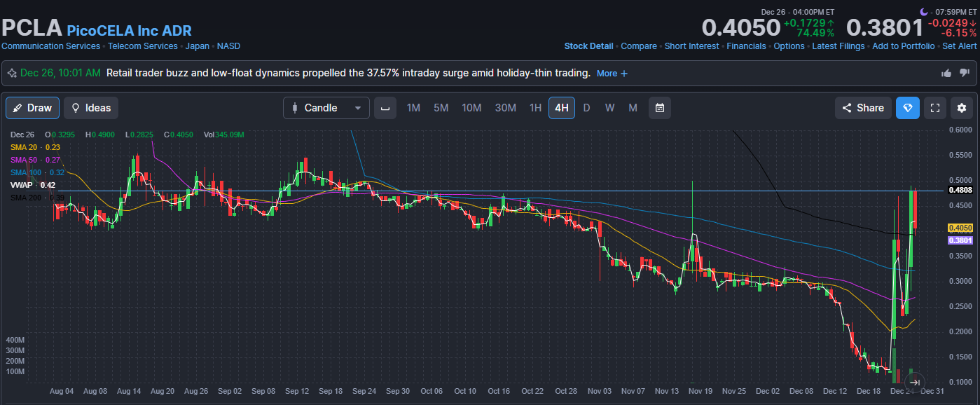Open the calendar date range picker
The width and height of the screenshot is (980, 405).
659,108
